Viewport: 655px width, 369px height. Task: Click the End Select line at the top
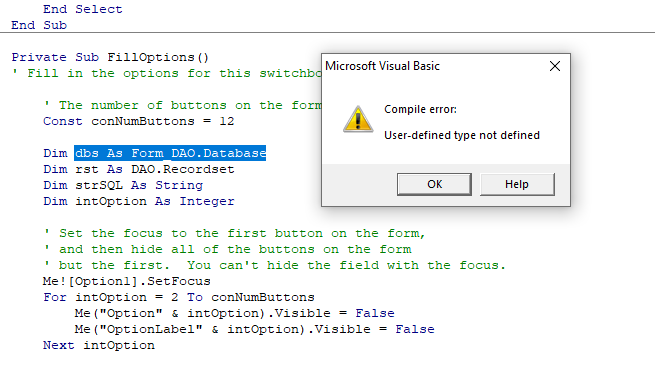pyautogui.click(x=83, y=9)
